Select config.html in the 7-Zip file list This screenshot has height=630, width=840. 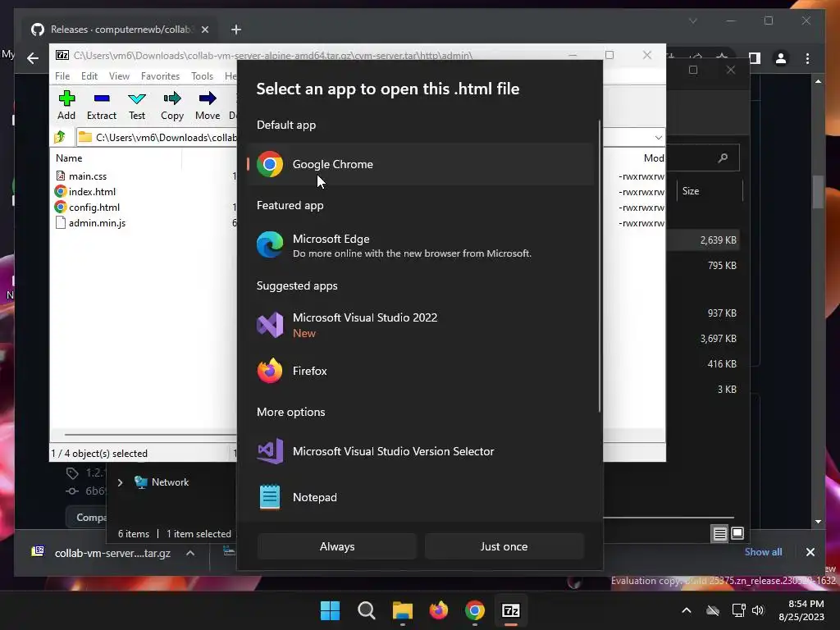[x=94, y=207]
